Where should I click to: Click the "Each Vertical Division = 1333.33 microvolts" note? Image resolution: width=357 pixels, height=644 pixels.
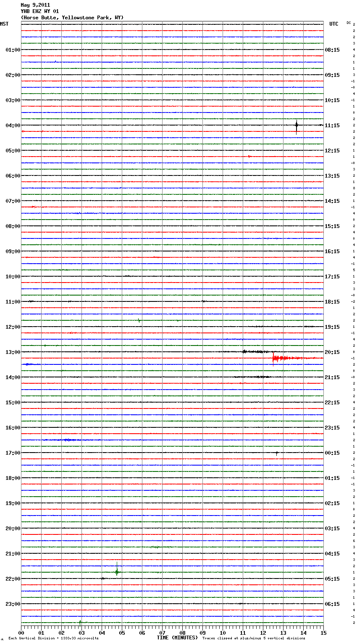pos(54,639)
